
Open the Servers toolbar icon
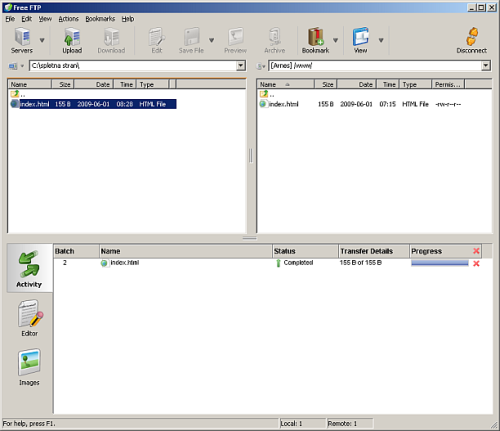pyautogui.click(x=22, y=41)
